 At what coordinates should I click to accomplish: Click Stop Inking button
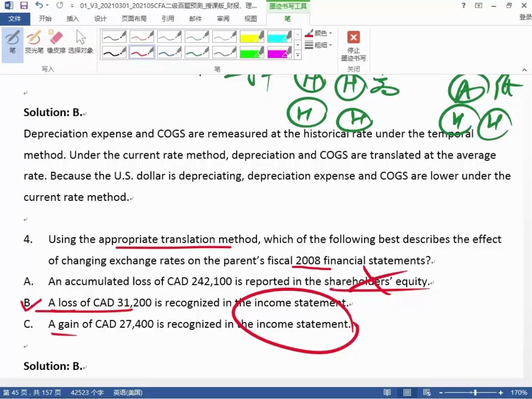click(353, 46)
